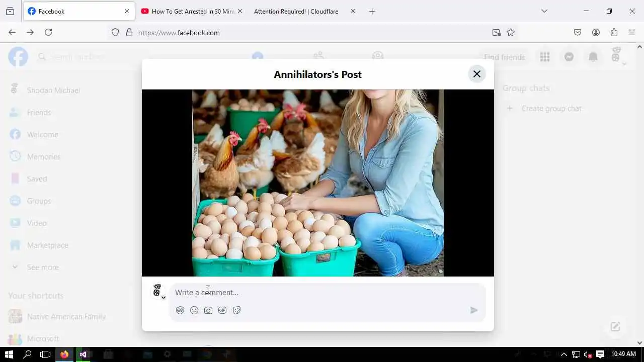Show hidden system tray icons
Image resolution: width=644 pixels, height=362 pixels.
(x=563, y=354)
